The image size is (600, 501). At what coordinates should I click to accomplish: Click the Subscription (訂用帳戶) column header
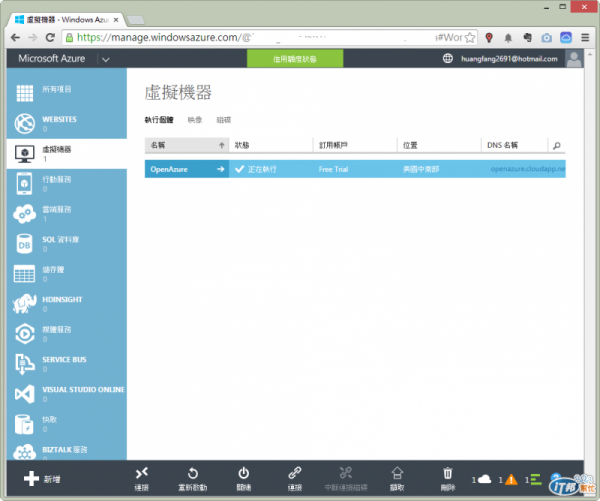pos(355,145)
